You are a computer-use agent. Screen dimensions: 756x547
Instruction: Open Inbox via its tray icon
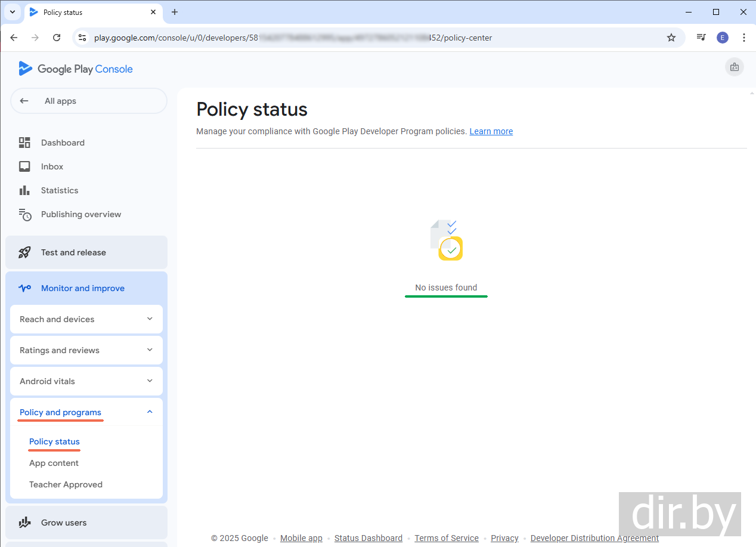click(x=24, y=166)
